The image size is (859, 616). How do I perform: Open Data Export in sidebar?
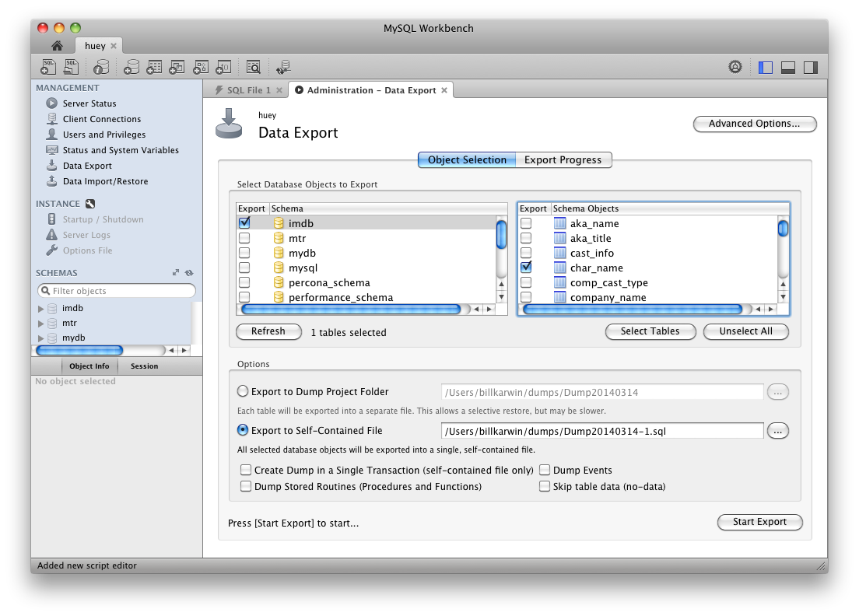pyautogui.click(x=87, y=166)
